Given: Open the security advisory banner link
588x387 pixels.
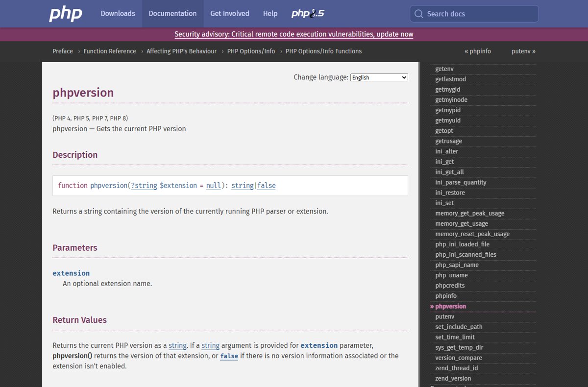Looking at the screenshot, I should click(294, 34).
